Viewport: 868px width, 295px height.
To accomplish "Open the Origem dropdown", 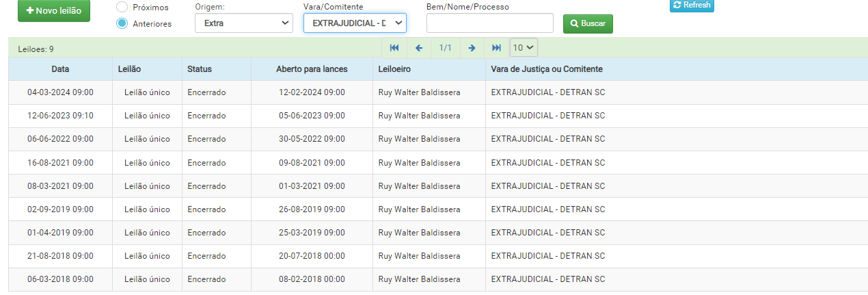I will click(244, 23).
